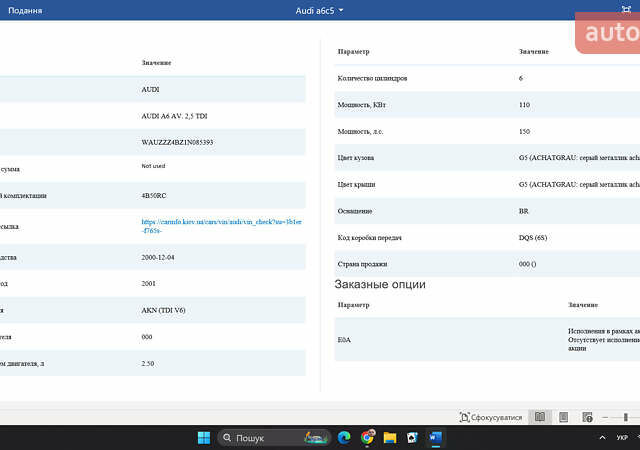Adjust the zoom slider
Image resolution: width=640 pixels, height=450 pixels.
coord(625,417)
